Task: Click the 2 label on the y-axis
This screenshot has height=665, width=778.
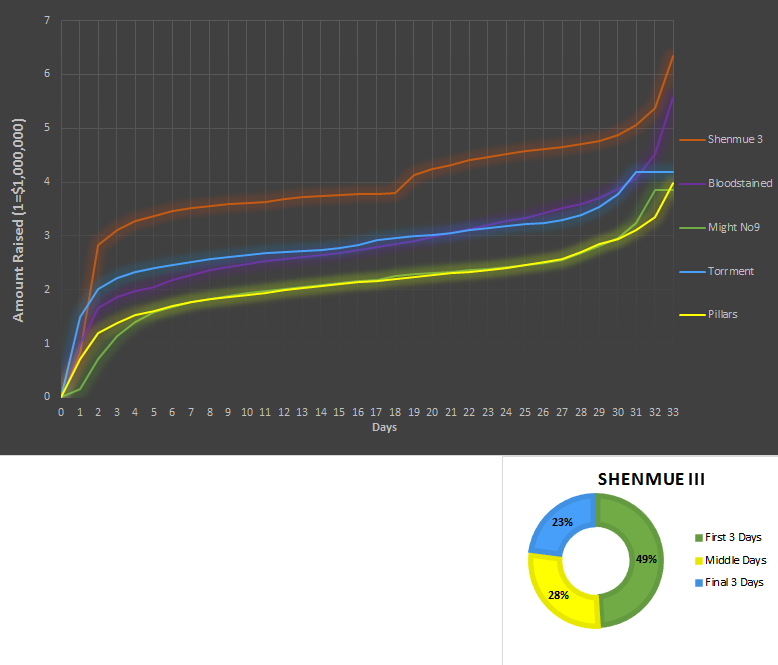Action: (x=47, y=289)
